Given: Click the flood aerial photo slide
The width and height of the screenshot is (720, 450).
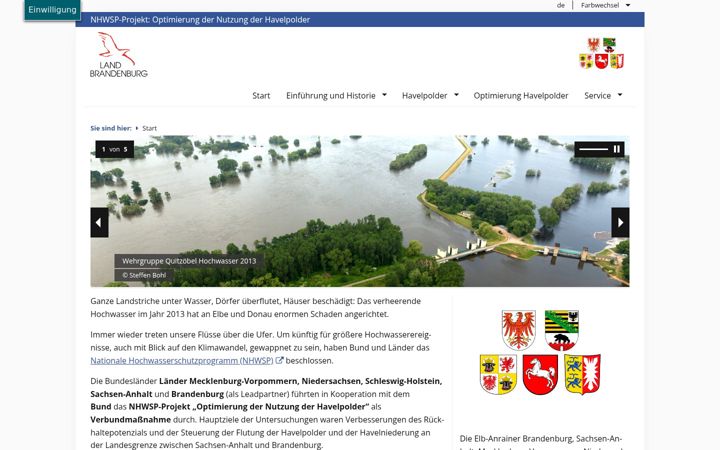Looking at the screenshot, I should tap(360, 211).
